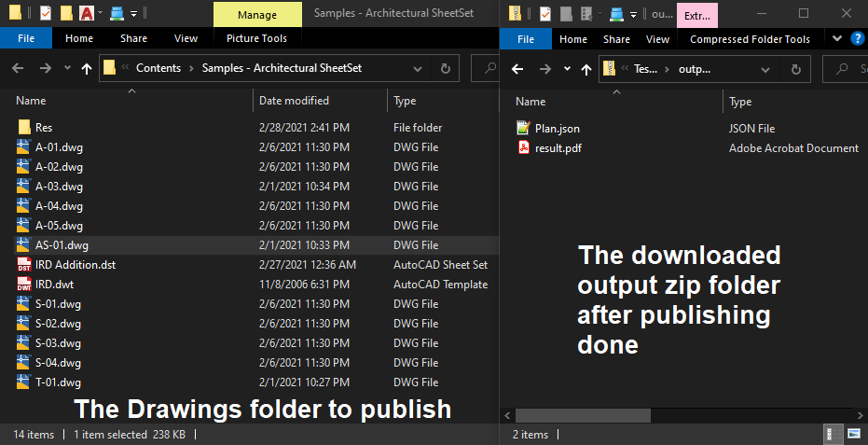Switch to Details view in right window
The width and height of the screenshot is (868, 445).
click(830, 435)
